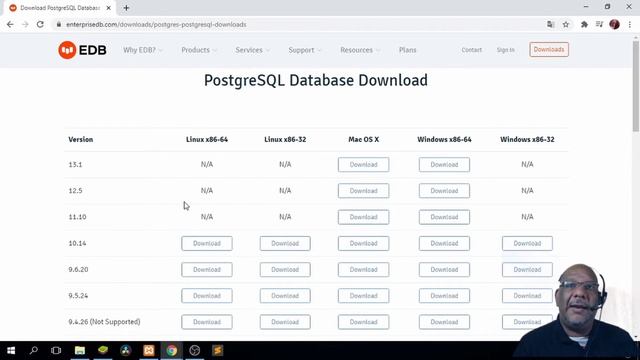Download version 10.14 for Linux x86-32

click(285, 243)
